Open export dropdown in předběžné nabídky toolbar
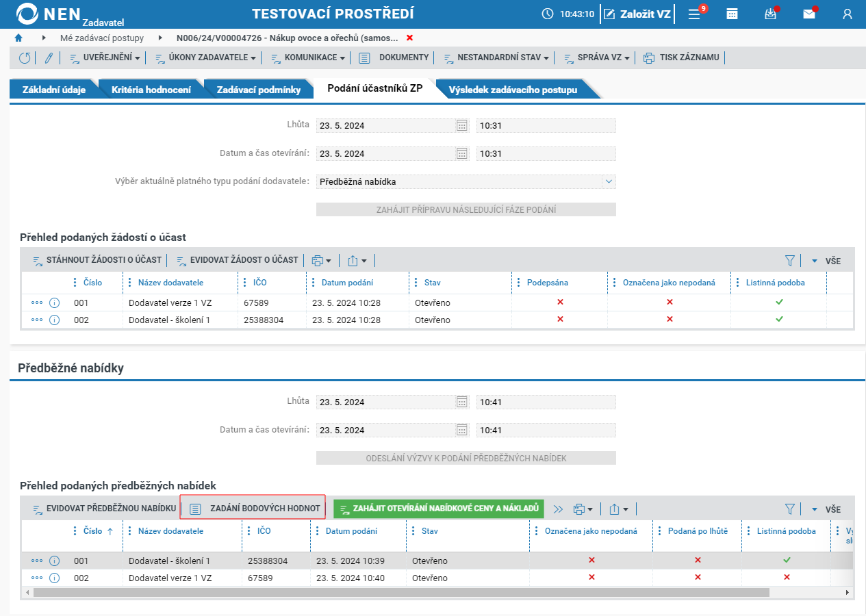 619,509
